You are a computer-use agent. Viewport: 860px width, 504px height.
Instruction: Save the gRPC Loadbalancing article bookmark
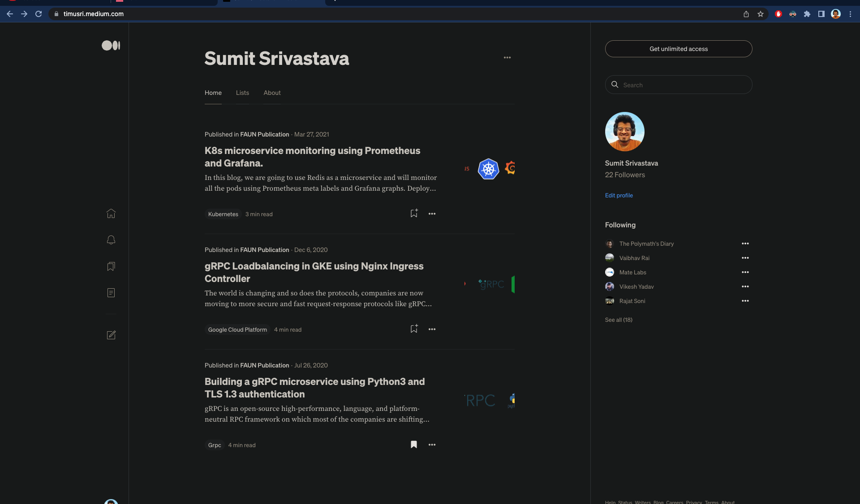pyautogui.click(x=414, y=329)
